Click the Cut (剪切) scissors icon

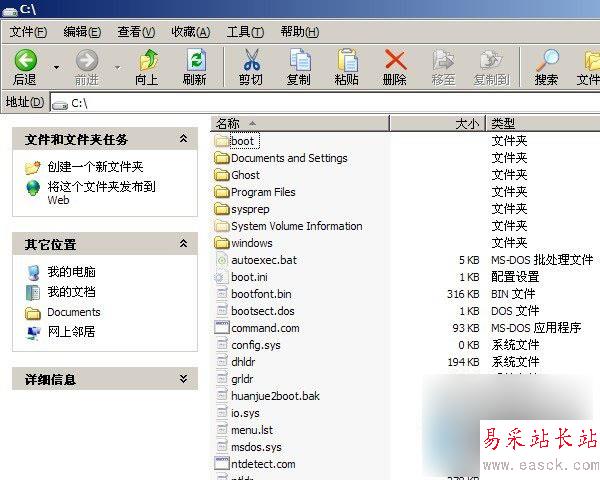pos(251,60)
